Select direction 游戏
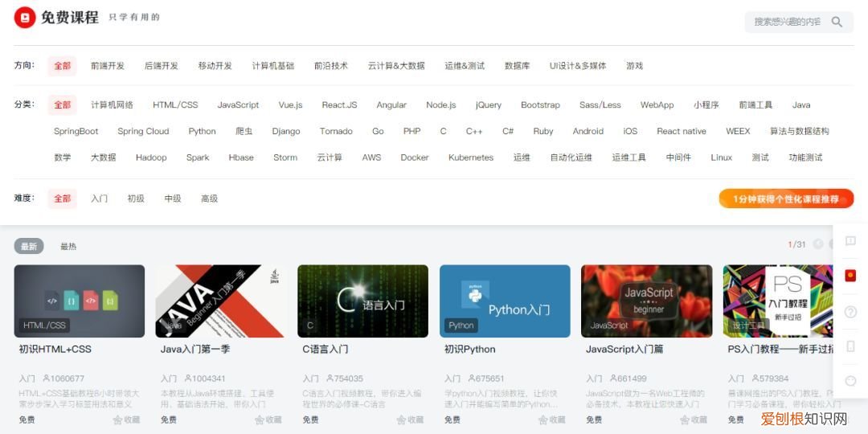Viewport: 868px width, 434px height. tap(634, 66)
